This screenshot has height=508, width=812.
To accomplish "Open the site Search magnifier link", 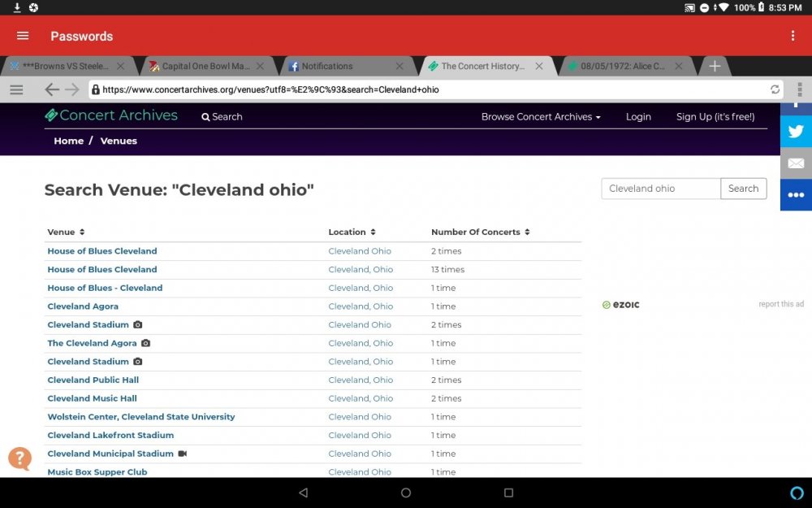I will [x=222, y=117].
